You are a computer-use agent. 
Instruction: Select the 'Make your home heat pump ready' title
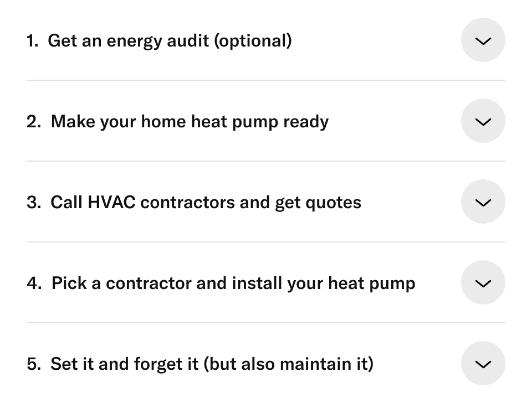pos(190,121)
